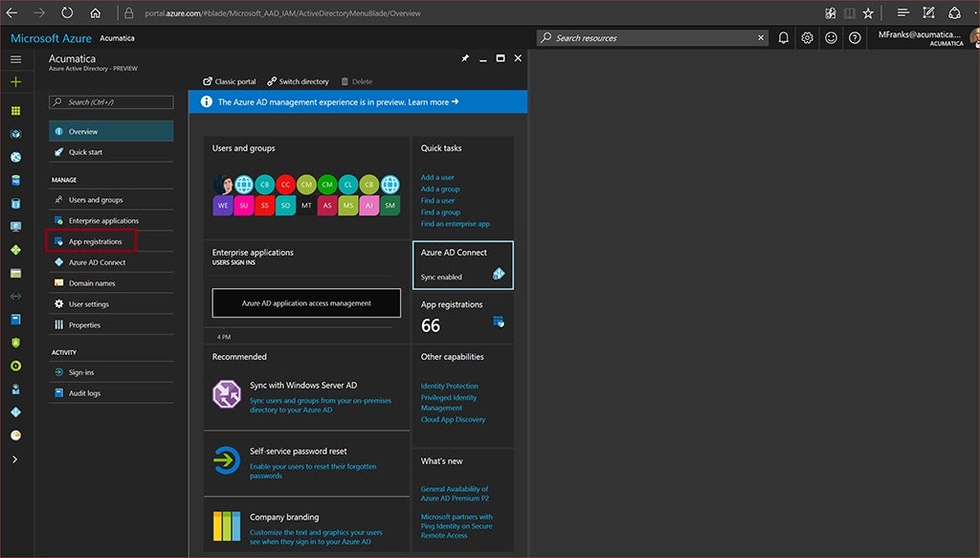Click Find a user quick task

437,201
